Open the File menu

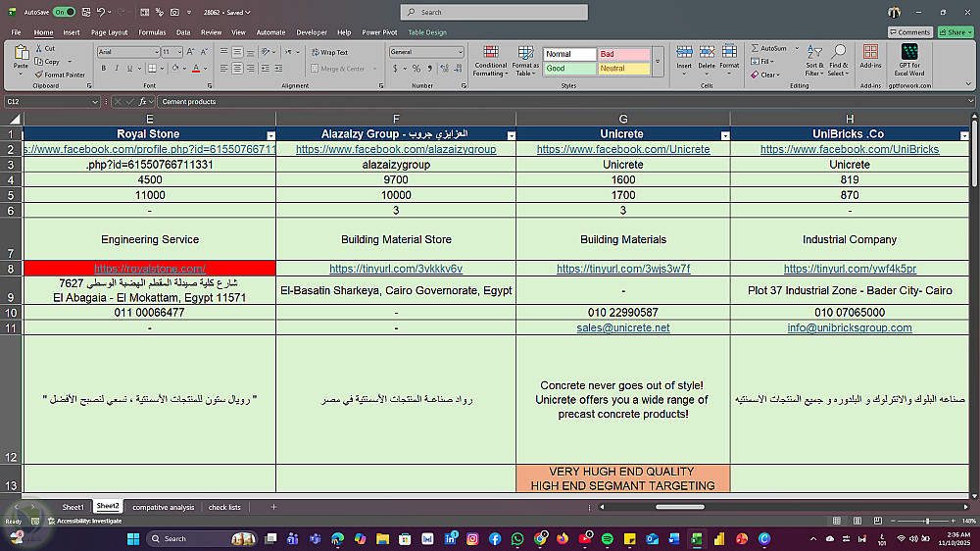17,32
